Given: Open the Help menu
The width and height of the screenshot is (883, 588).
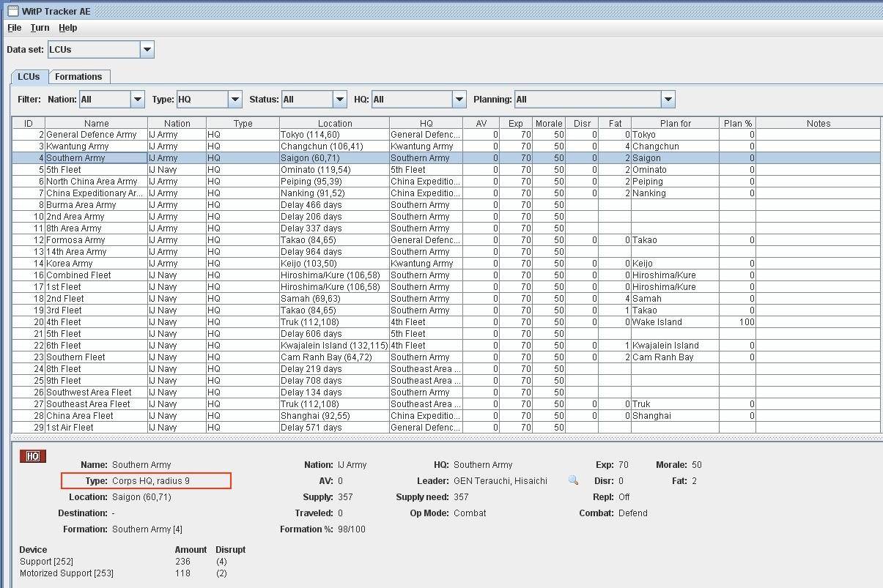Looking at the screenshot, I should tap(68, 28).
